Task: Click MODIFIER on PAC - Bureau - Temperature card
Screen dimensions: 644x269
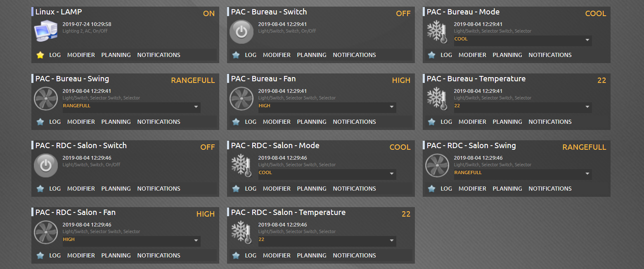Action: (472, 122)
